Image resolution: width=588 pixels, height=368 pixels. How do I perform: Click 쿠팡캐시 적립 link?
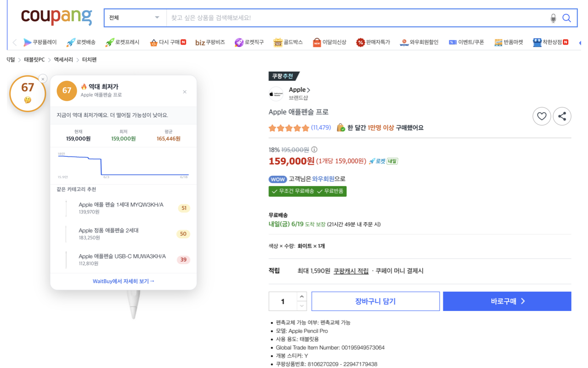[x=351, y=271]
